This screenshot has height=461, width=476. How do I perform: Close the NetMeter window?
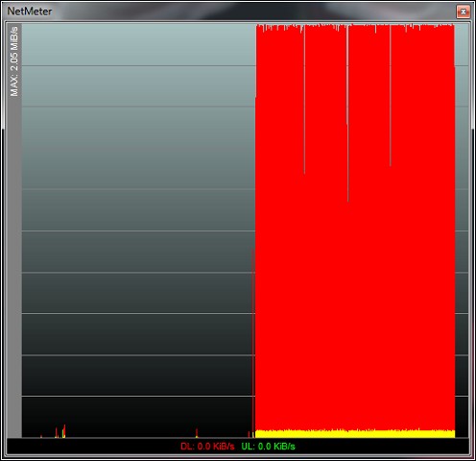463,12
